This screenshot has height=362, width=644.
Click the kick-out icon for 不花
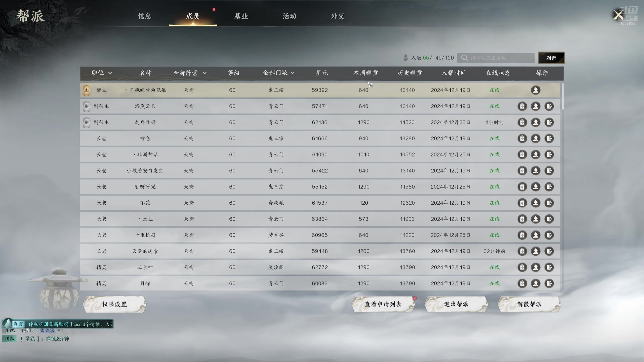pyautogui.click(x=549, y=203)
